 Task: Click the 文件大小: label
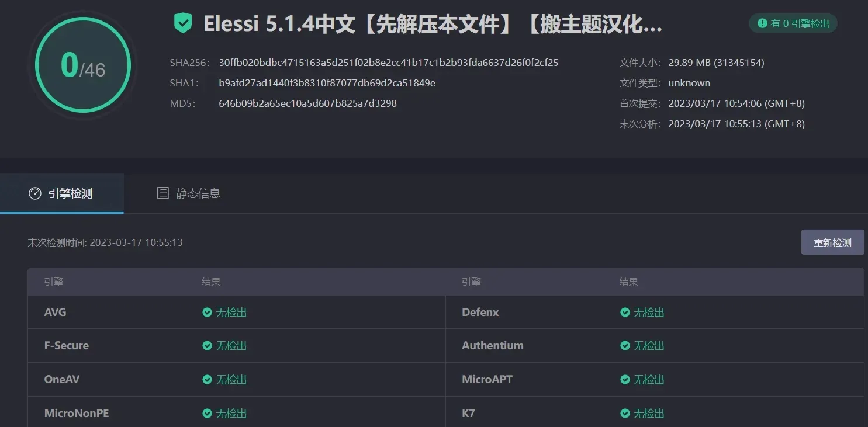[x=641, y=63]
